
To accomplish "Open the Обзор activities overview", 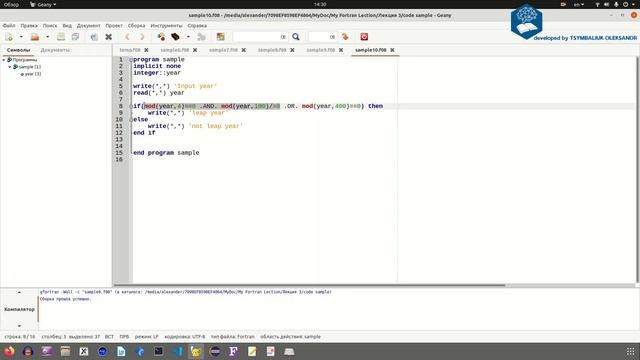I will (x=11, y=4).
